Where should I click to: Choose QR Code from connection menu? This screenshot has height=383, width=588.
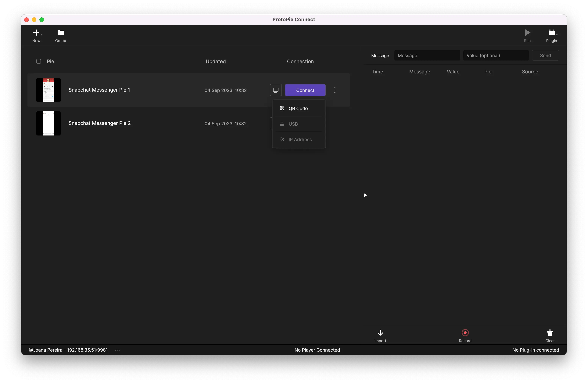(x=298, y=109)
